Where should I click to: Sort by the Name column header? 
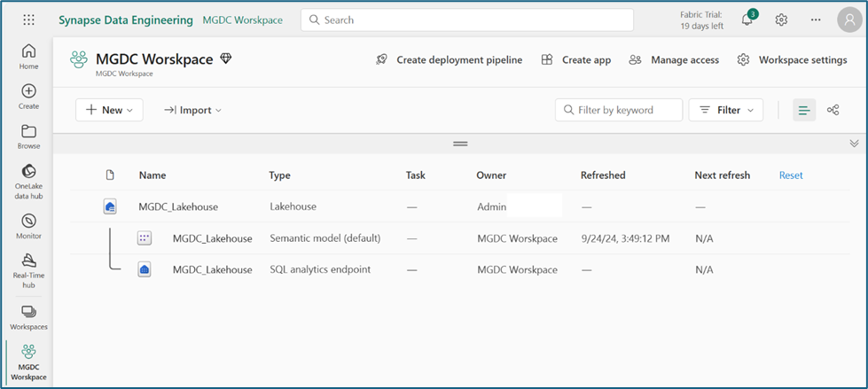pyautogui.click(x=152, y=175)
